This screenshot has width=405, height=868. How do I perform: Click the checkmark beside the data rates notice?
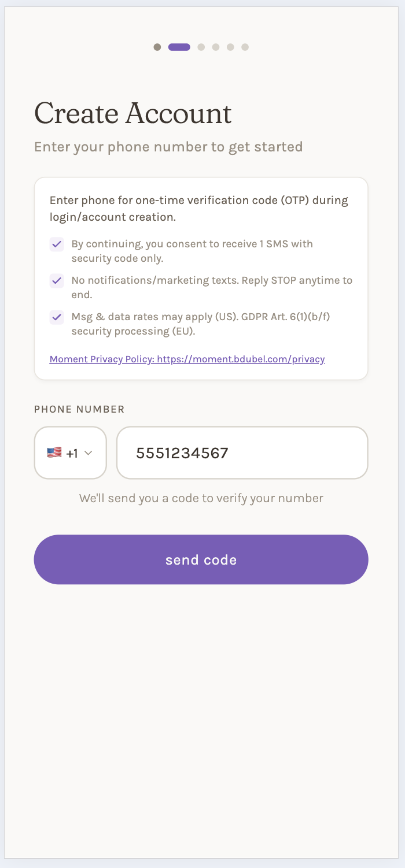pyautogui.click(x=56, y=317)
